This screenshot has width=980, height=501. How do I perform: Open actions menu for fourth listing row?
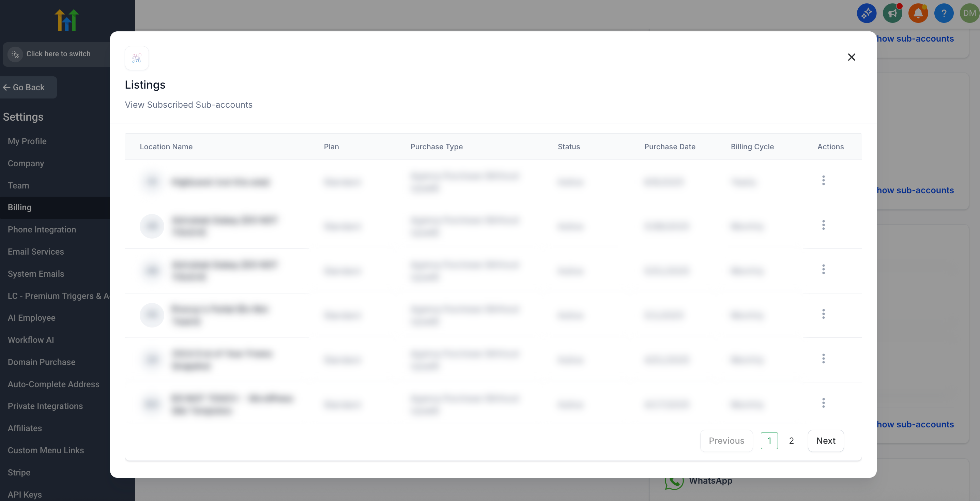[823, 314]
